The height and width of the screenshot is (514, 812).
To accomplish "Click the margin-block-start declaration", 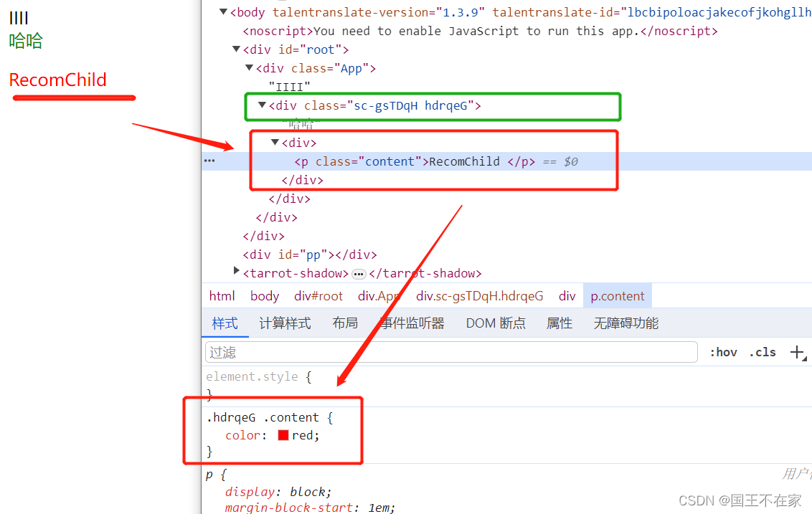I will click(x=310, y=508).
